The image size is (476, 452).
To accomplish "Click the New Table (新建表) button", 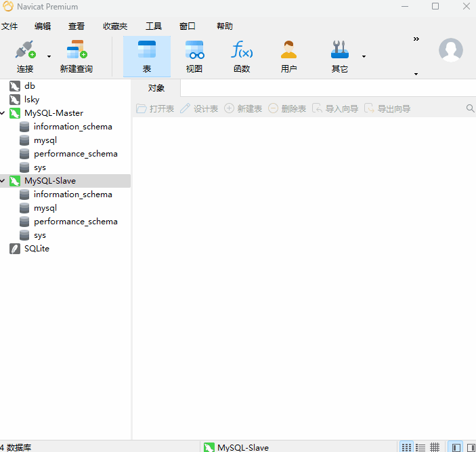I will coord(243,108).
